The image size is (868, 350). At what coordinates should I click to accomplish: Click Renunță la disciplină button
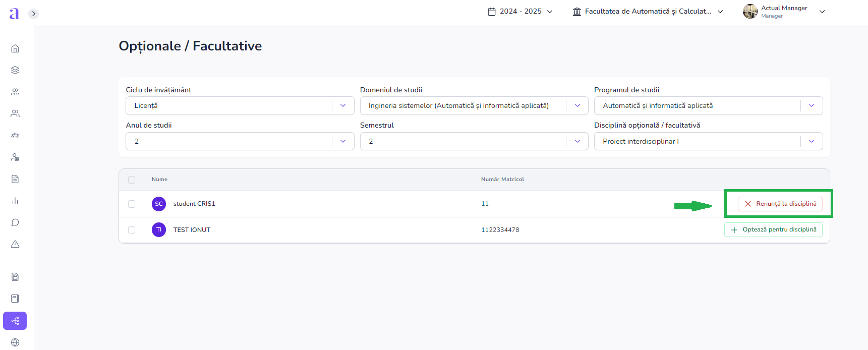coord(780,204)
